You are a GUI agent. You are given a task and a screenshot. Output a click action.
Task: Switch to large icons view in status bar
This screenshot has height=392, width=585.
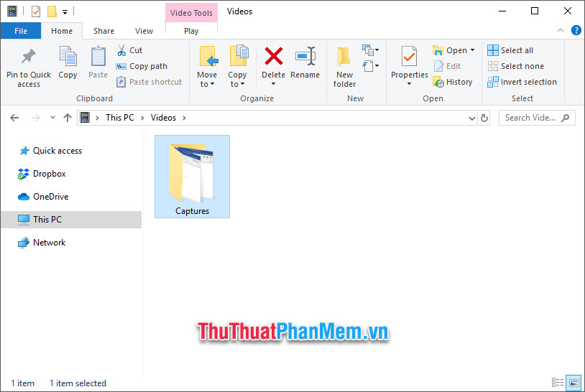point(574,383)
